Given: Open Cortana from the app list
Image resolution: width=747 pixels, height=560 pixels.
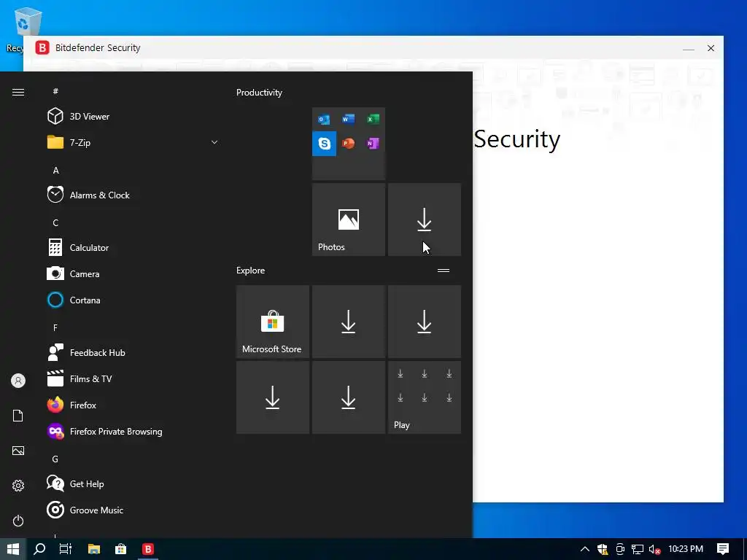Looking at the screenshot, I should click(131, 300).
